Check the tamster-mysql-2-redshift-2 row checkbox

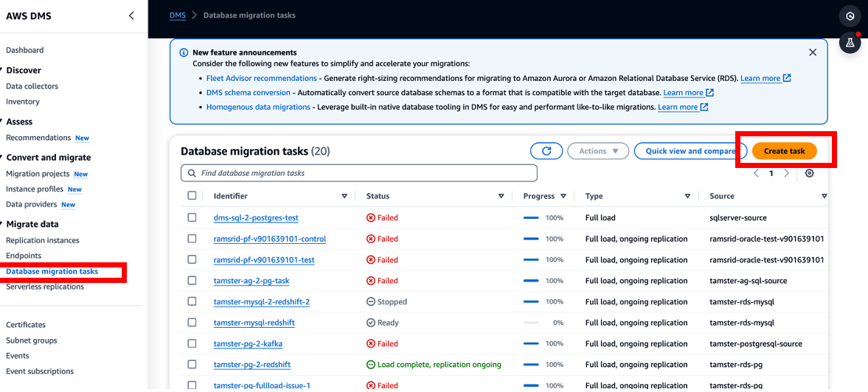click(x=192, y=302)
